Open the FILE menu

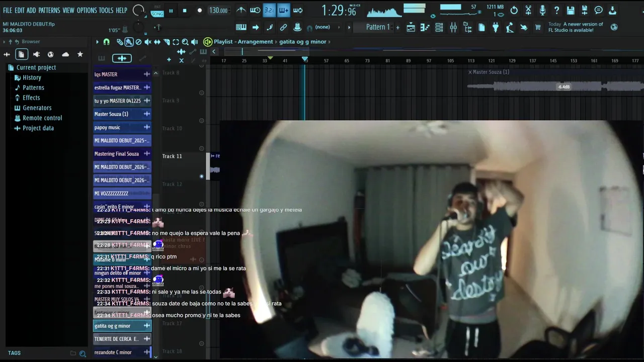(x=8, y=10)
